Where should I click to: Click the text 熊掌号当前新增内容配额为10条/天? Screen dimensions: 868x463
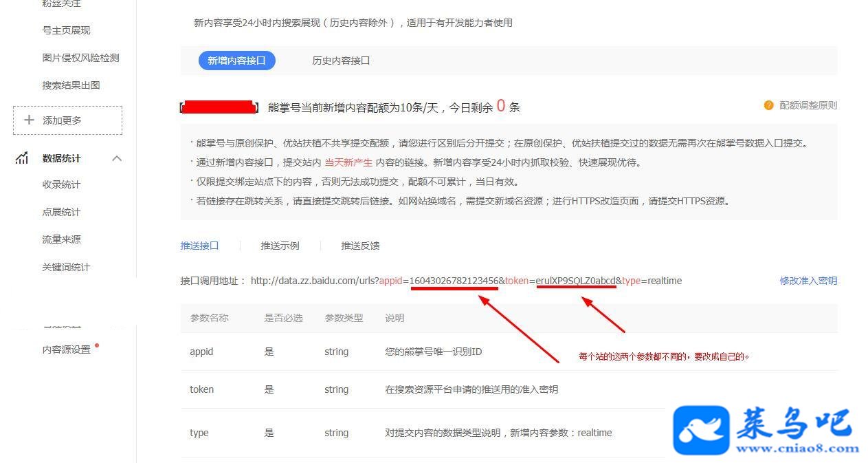354,107
